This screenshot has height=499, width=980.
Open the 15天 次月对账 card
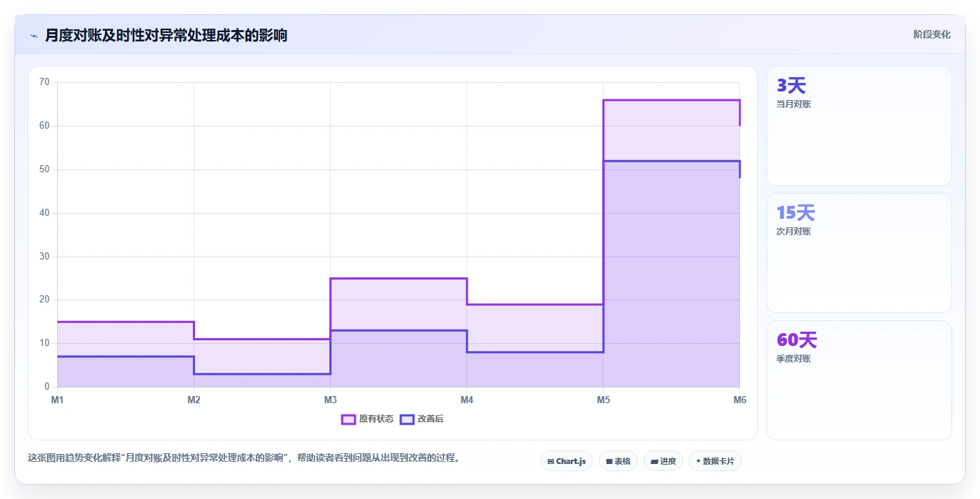pyautogui.click(x=859, y=253)
